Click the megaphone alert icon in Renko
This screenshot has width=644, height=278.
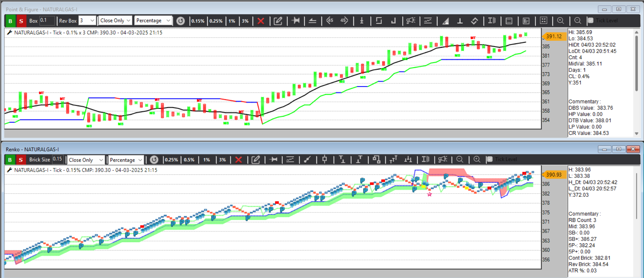click(x=443, y=159)
